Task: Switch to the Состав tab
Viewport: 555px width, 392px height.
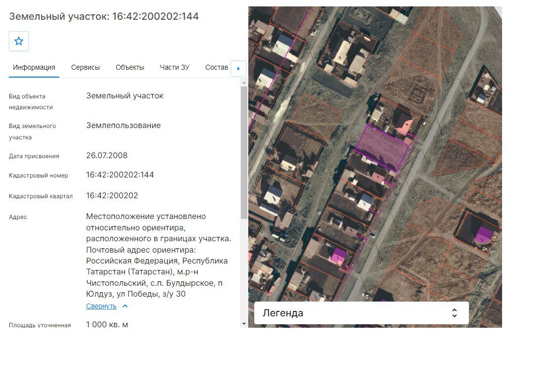Action: tap(217, 67)
